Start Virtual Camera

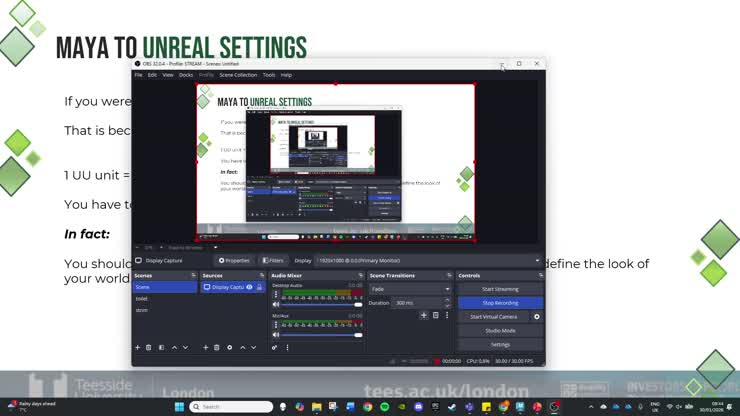[494, 317]
